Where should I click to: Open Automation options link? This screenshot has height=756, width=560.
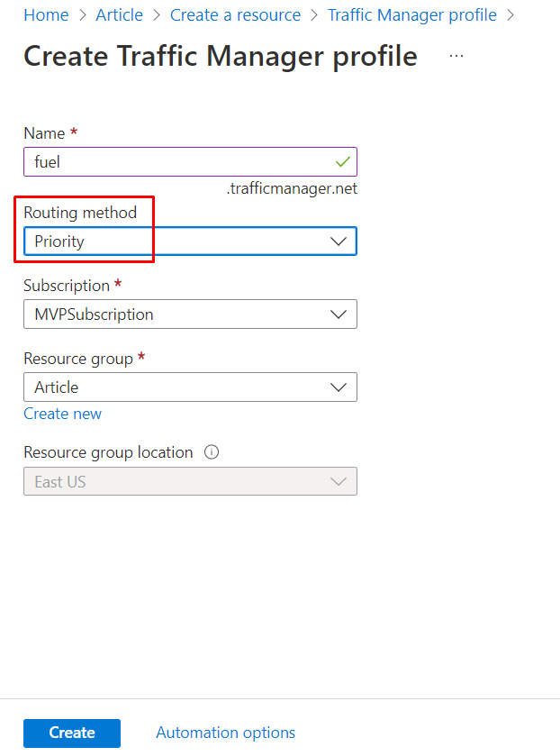[x=225, y=733]
